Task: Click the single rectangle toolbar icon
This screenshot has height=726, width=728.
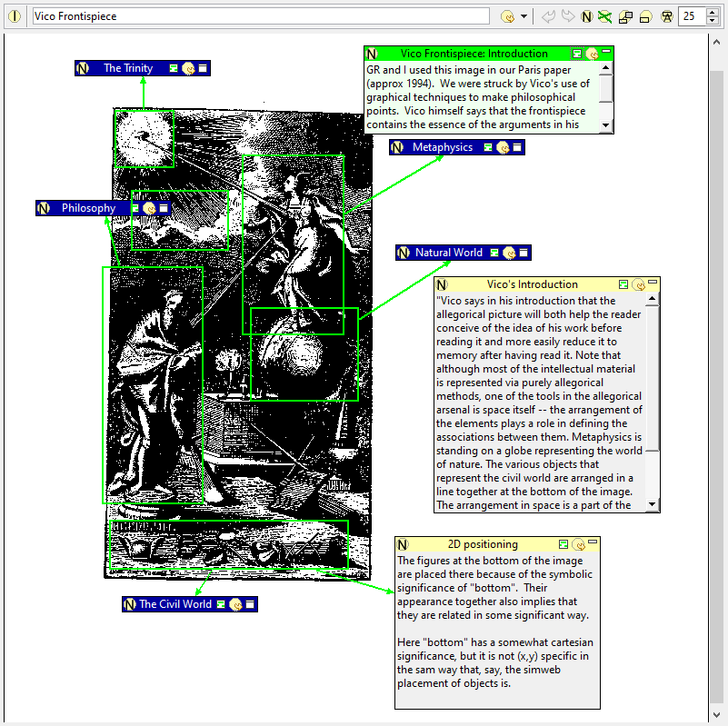Action: pyautogui.click(x=645, y=16)
